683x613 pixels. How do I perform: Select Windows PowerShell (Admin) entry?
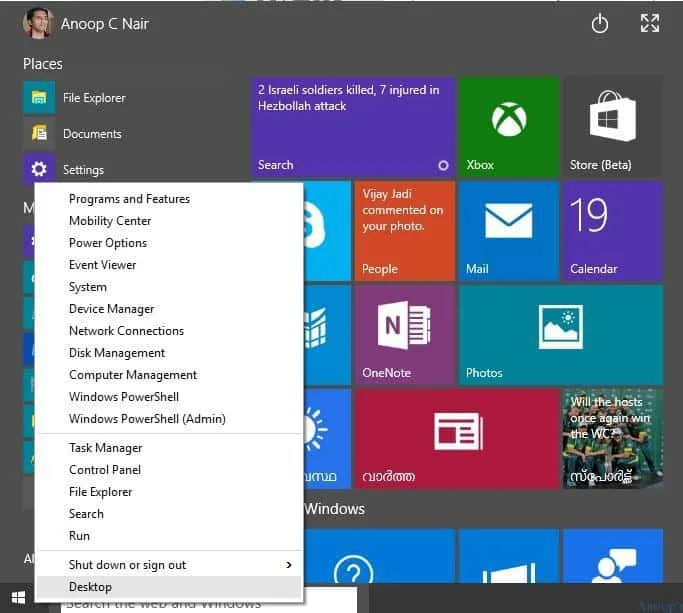[x=147, y=419]
